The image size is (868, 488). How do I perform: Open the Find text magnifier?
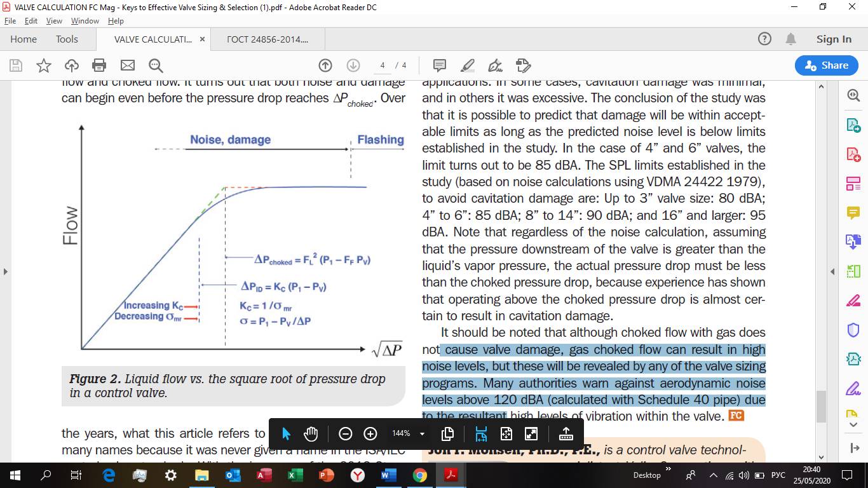pos(156,65)
